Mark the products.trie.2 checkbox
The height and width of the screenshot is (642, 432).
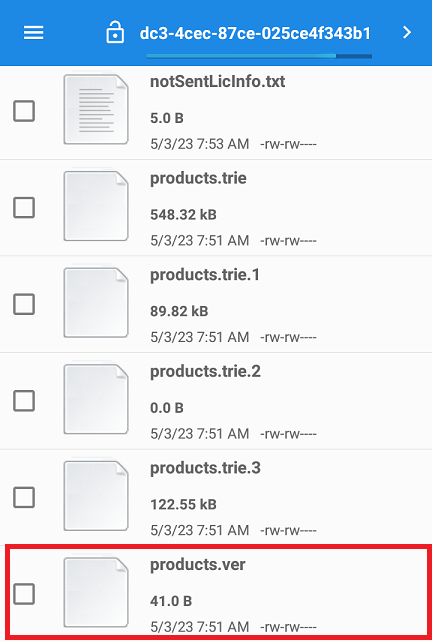point(24,401)
